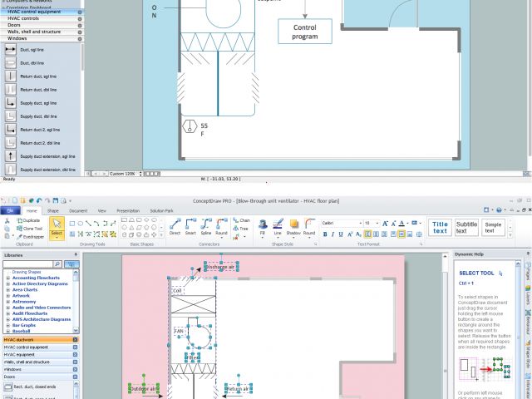This screenshot has width=532, height=399.
Task: Expand the Accounting Flowcharts tree node
Action: [x=8, y=278]
